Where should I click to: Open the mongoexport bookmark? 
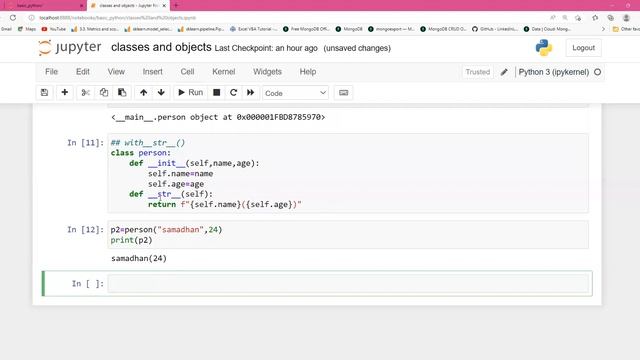coord(391,29)
